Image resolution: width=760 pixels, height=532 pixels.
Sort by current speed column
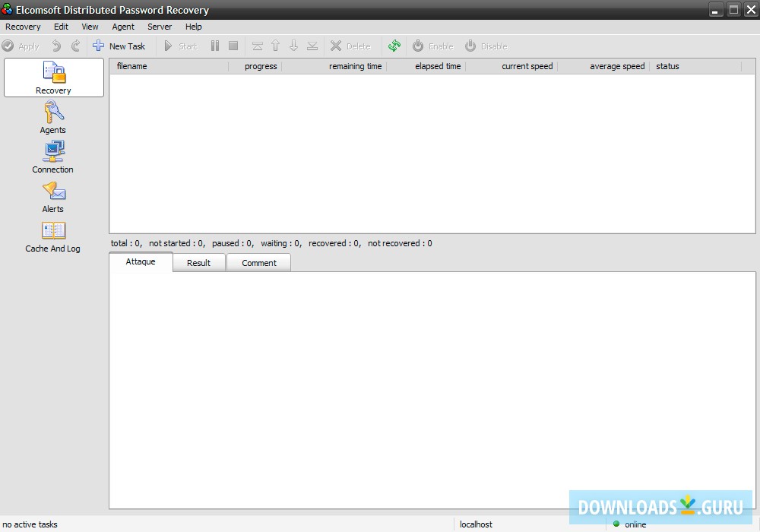[511, 66]
